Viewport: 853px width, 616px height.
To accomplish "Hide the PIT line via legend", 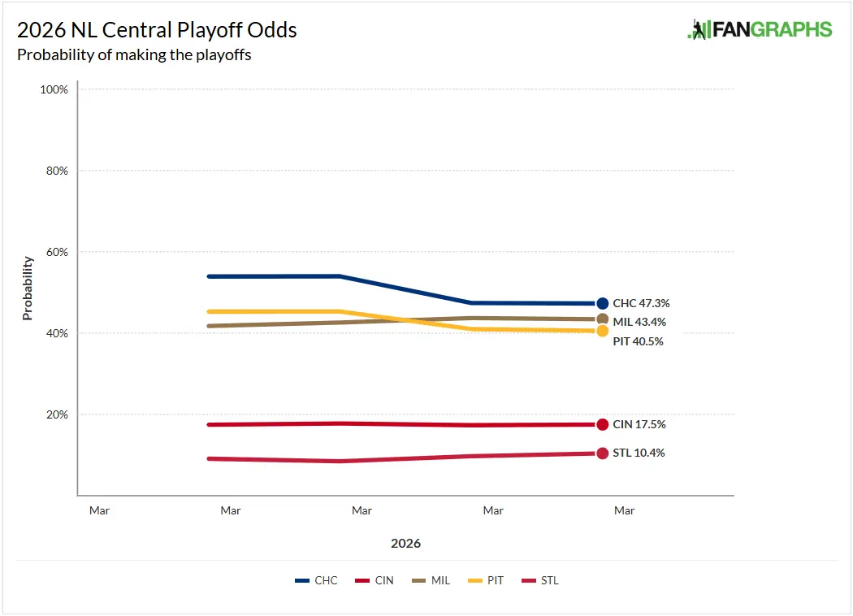I will 486,580.
